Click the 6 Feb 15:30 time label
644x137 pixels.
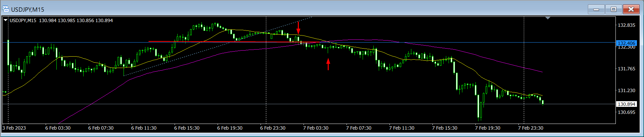[187, 128]
